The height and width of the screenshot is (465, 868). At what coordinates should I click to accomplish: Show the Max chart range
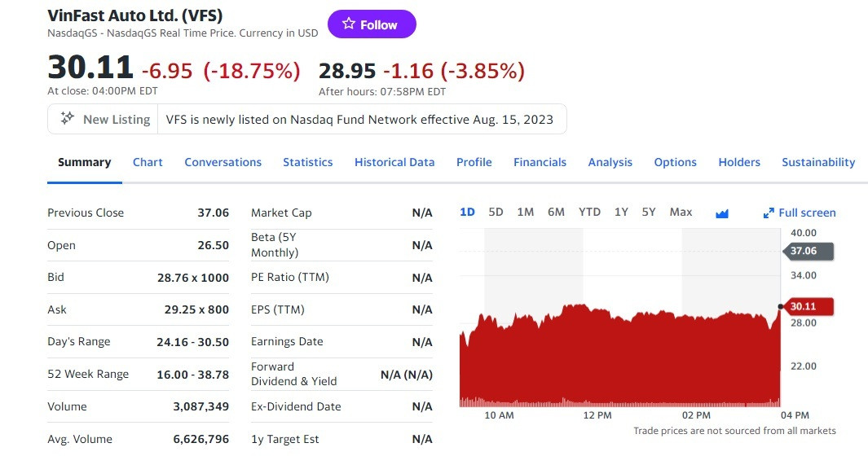click(681, 213)
